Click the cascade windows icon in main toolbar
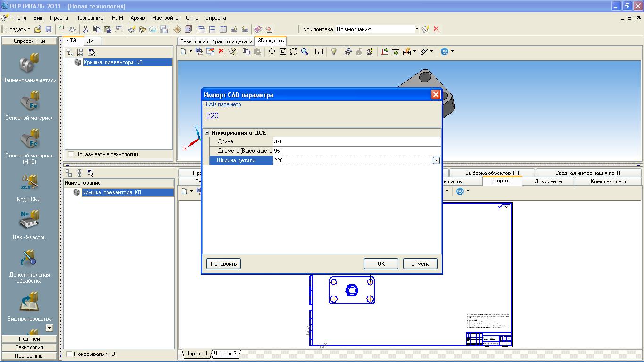Screen dimensions: 644x362 tap(201, 29)
